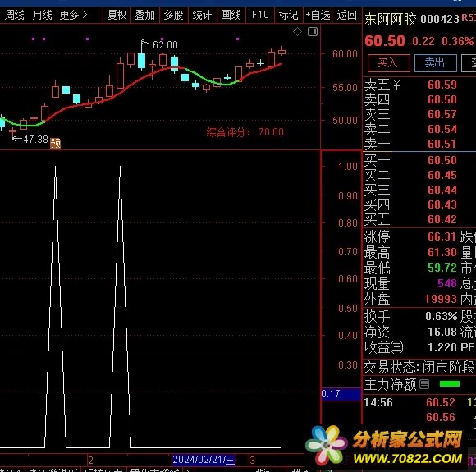Viewport: 476px width, 472px height.
Task: Click the 卖五 price 60.59
Action: tap(442, 85)
